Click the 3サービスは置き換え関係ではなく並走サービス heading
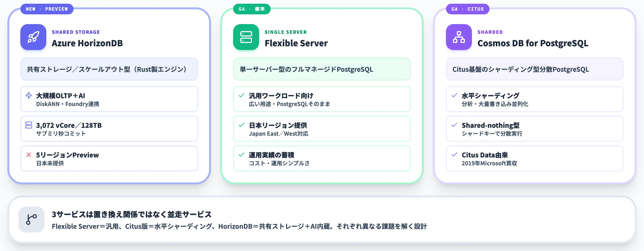The width and height of the screenshot is (644, 251). [131, 214]
